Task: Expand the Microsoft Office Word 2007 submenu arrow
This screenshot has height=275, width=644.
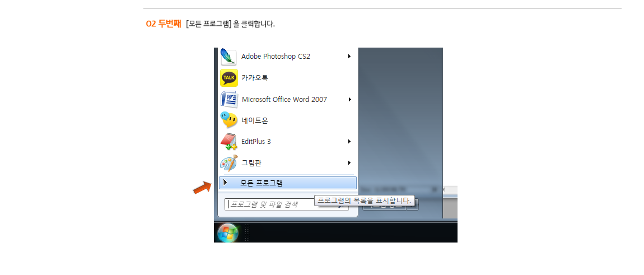Action: (x=349, y=99)
